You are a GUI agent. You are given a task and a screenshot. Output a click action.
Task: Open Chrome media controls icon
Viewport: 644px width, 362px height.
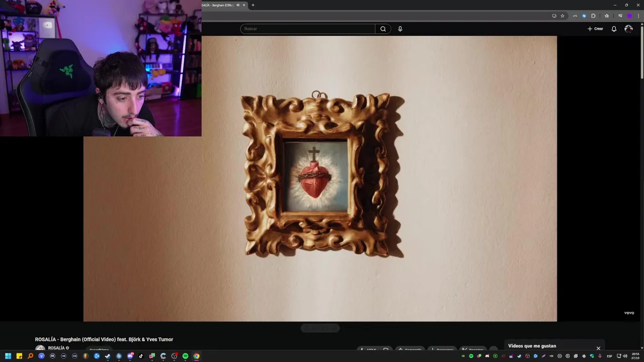coord(620,16)
